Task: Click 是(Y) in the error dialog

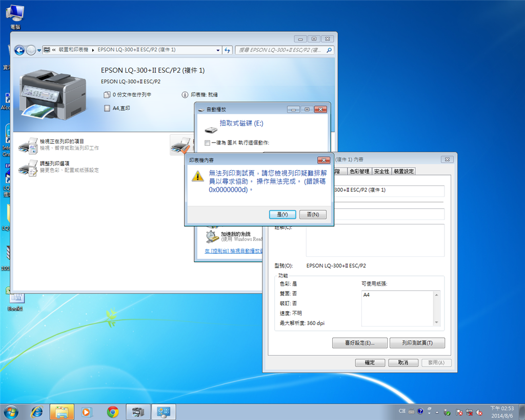Action: click(x=282, y=214)
